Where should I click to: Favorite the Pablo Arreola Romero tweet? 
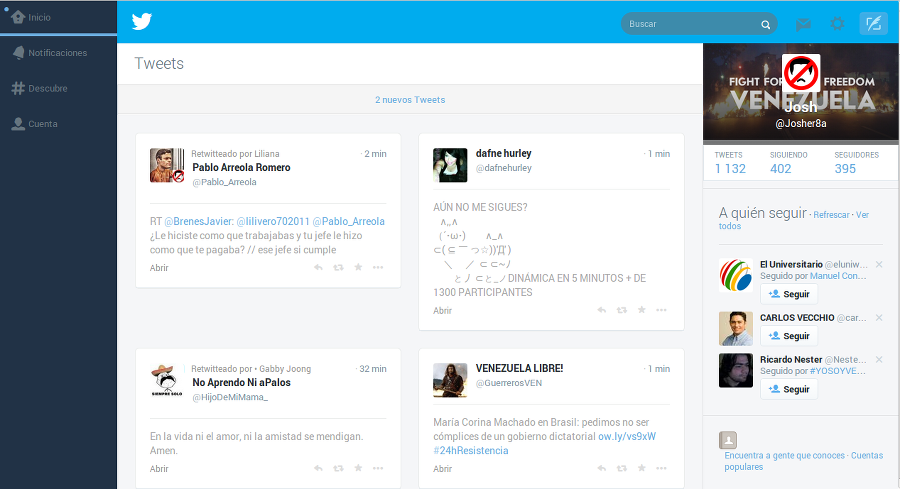coord(358,267)
